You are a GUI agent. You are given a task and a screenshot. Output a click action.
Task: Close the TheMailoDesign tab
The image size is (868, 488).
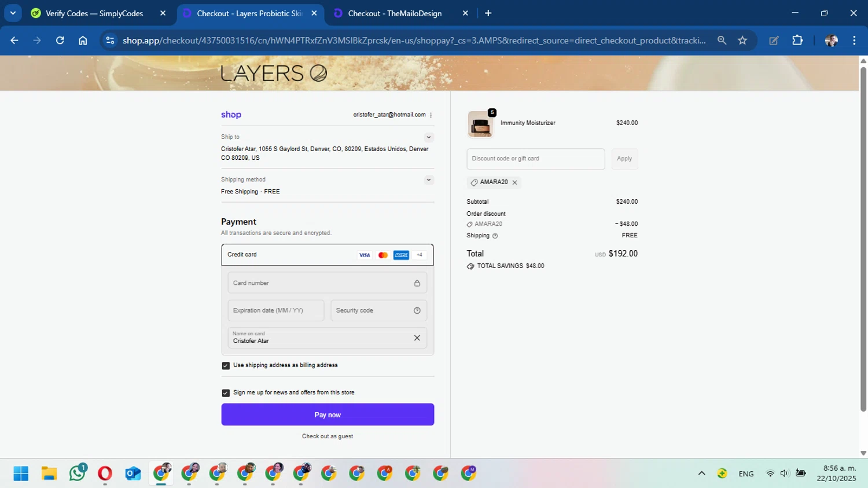tap(465, 13)
